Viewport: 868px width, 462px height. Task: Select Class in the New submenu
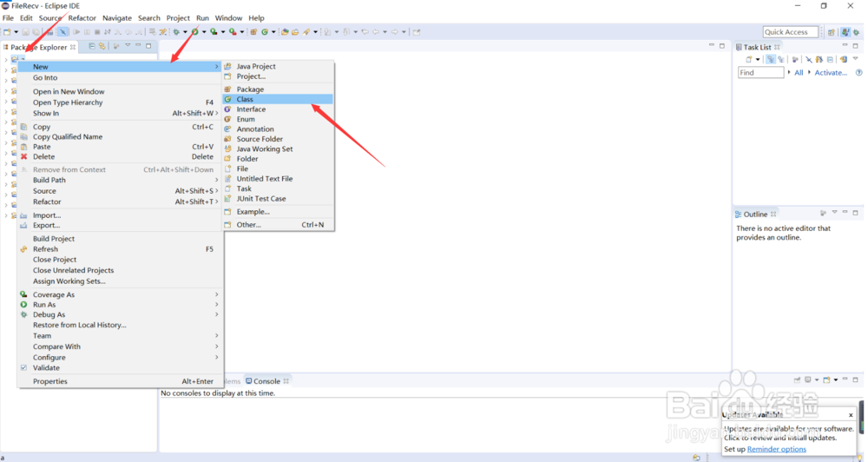pos(278,99)
